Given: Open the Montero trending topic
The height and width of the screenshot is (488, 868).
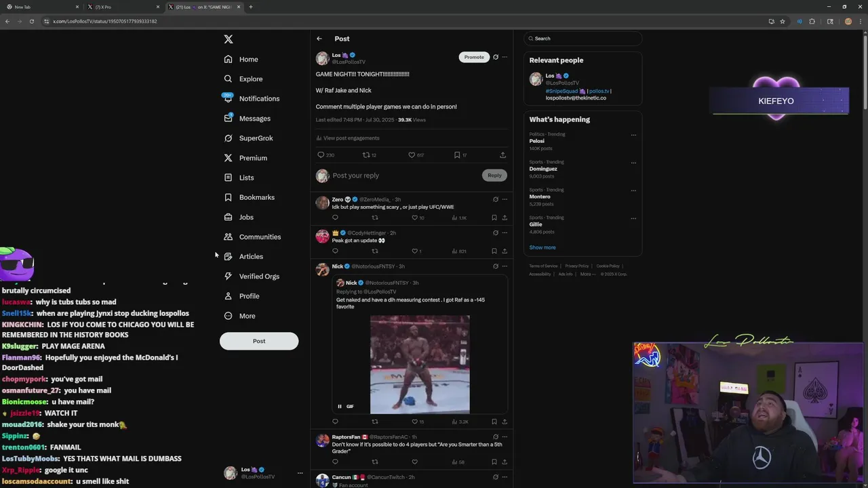Looking at the screenshot, I should [x=540, y=197].
